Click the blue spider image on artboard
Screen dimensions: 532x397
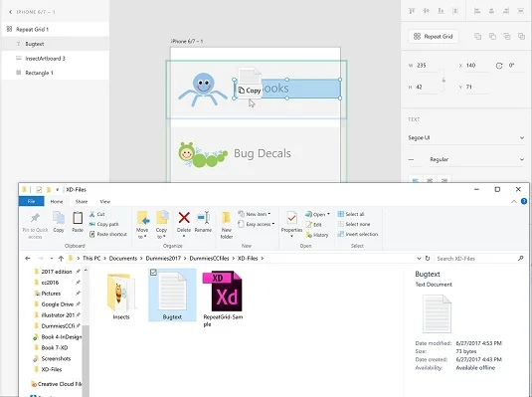(x=203, y=90)
